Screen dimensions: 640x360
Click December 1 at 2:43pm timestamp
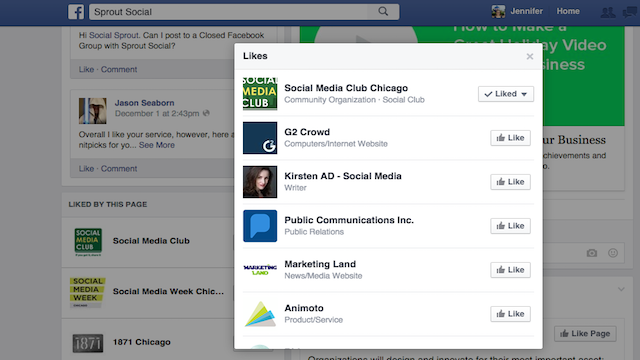(x=157, y=113)
